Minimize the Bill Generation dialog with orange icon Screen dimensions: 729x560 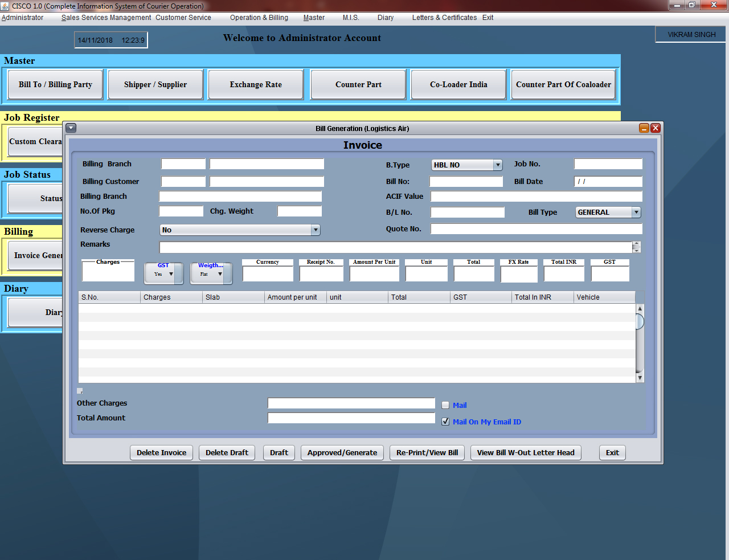[644, 128]
